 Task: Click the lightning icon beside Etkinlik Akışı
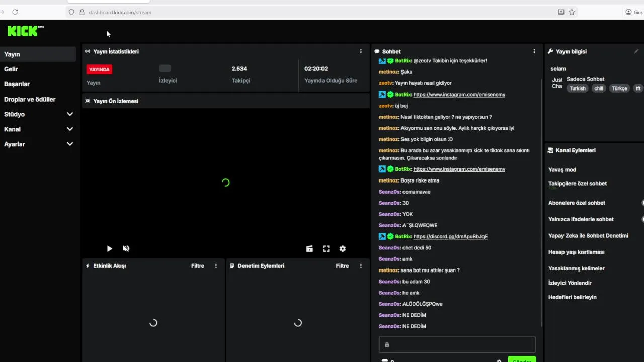(88, 266)
